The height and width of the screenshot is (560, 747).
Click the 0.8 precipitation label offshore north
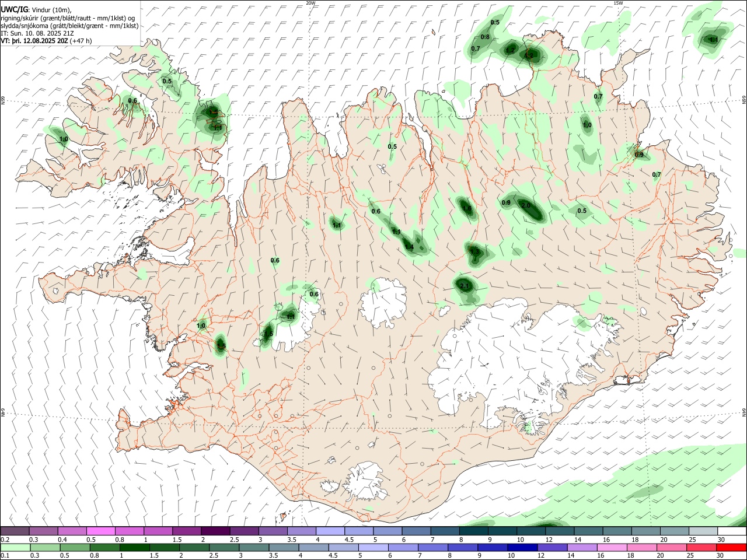485,37
